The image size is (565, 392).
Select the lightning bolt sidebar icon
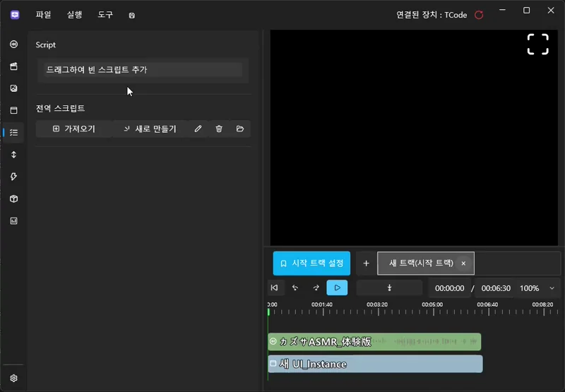point(13,177)
